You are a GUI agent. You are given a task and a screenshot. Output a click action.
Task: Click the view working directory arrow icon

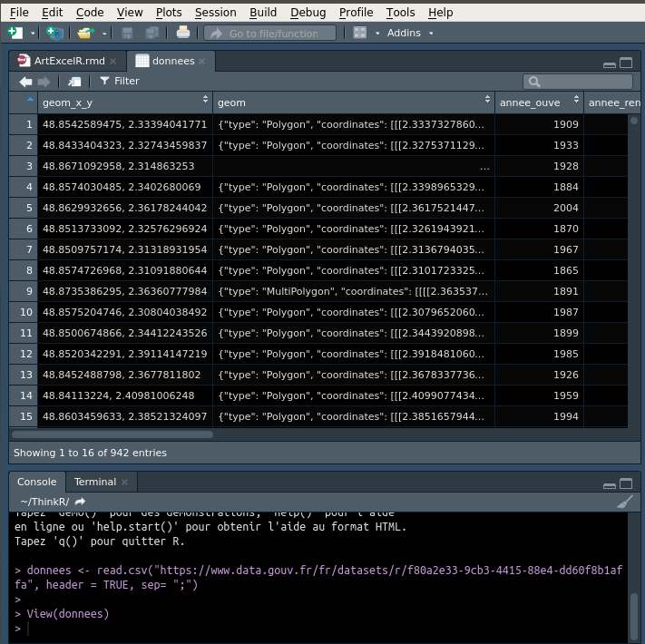pos(80,502)
